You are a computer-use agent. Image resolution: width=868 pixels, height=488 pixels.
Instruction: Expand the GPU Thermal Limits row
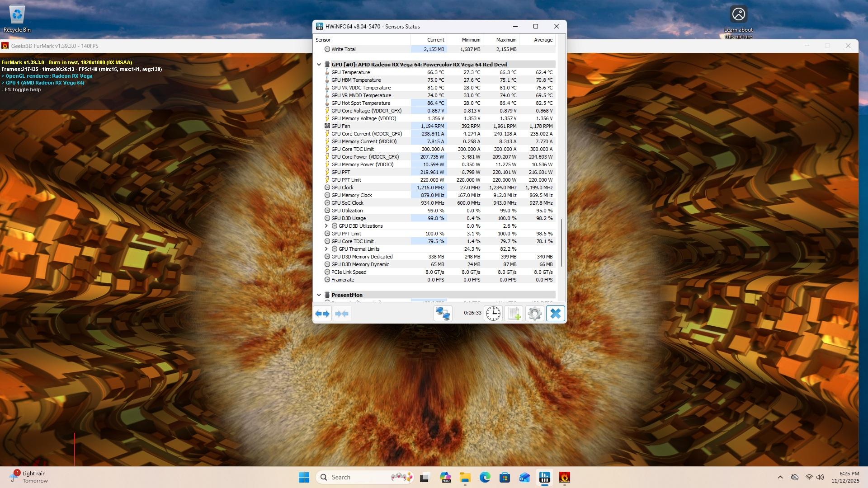(326, 249)
